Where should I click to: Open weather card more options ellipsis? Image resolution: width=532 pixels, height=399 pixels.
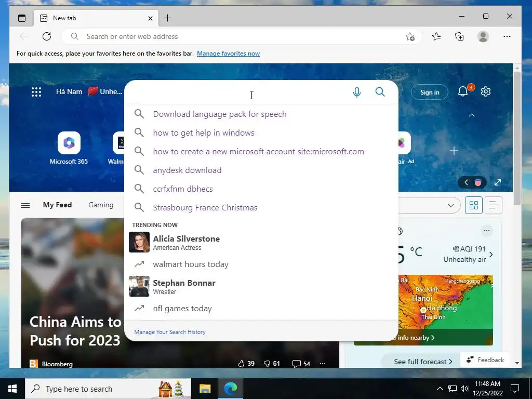pos(486,231)
